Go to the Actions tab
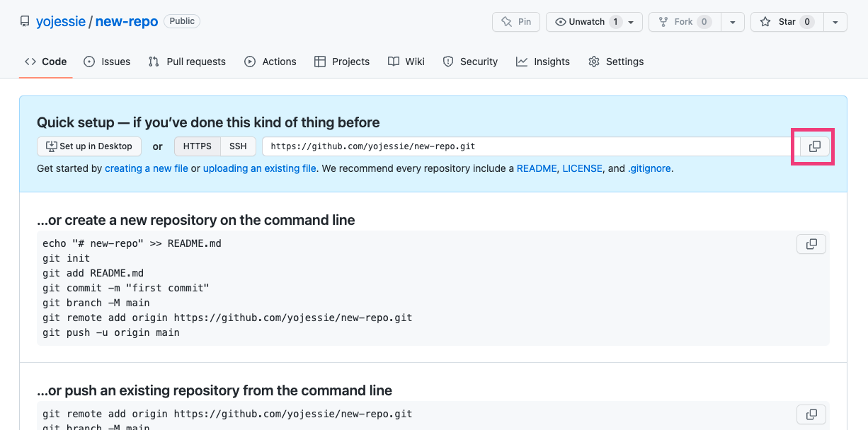The image size is (868, 430). pos(270,62)
